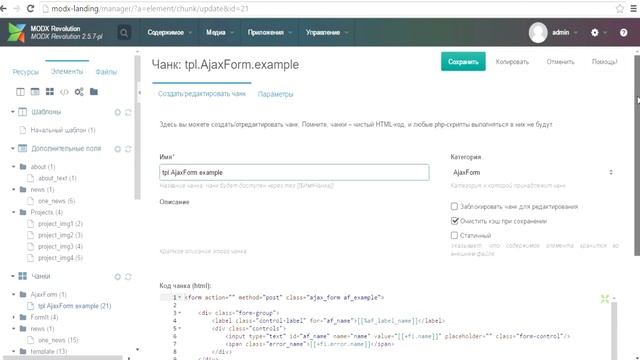Bookmark this page with the star icon
The width and height of the screenshot is (640, 360).
[620, 8]
